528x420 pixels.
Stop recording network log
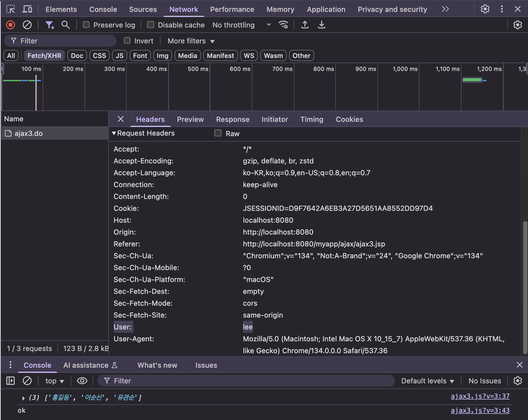point(11,25)
